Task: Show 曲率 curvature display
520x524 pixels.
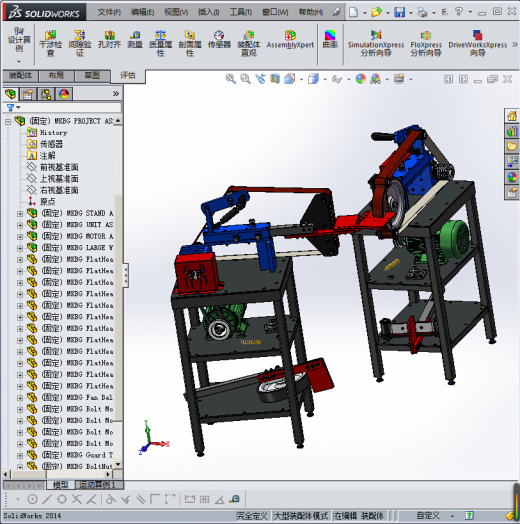Action: coord(330,39)
